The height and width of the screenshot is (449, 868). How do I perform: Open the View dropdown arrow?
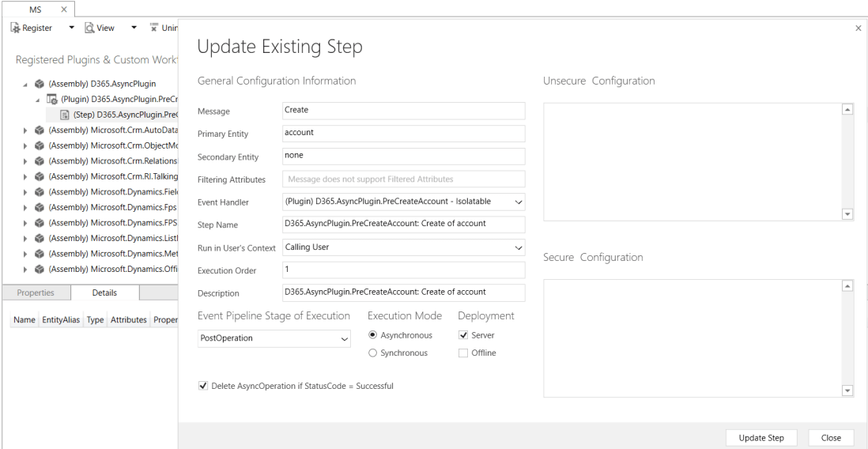point(134,28)
